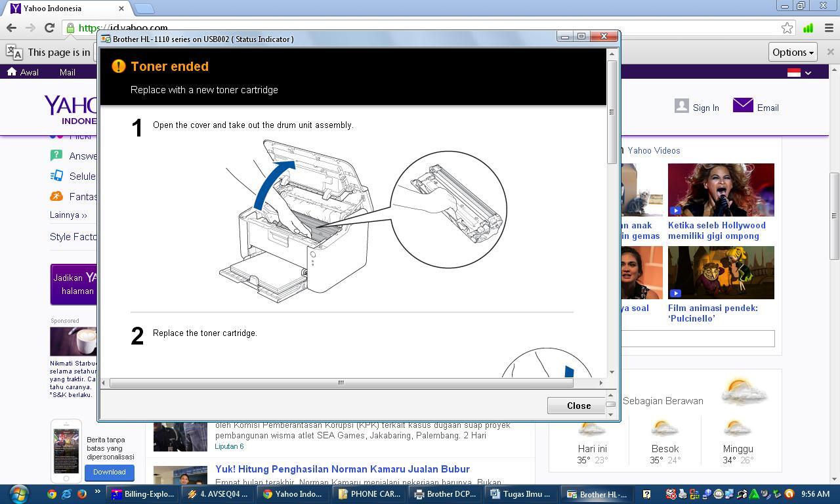Click the clock showing 9:56 AM

815,494
